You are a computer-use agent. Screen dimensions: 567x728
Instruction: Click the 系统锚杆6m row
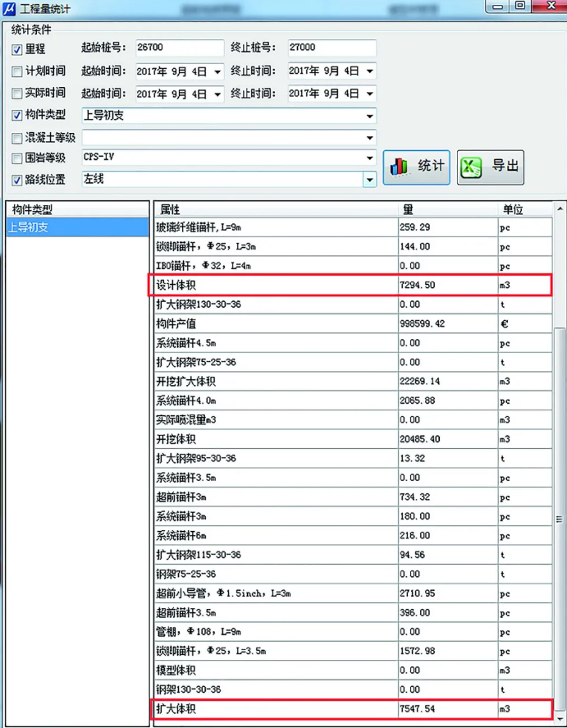click(354, 536)
